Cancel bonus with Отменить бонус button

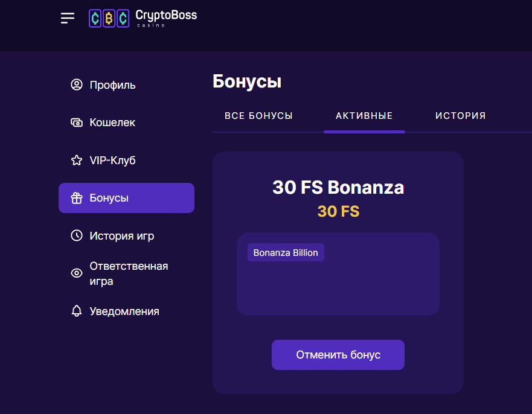point(338,355)
